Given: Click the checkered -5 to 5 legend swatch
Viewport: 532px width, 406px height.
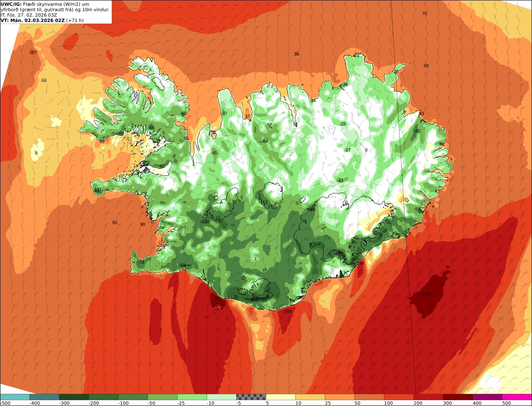Looking at the screenshot, I should tap(251, 397).
